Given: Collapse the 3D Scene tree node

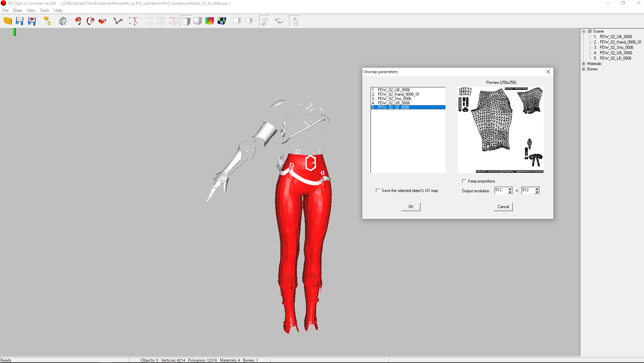Looking at the screenshot, I should tap(584, 31).
